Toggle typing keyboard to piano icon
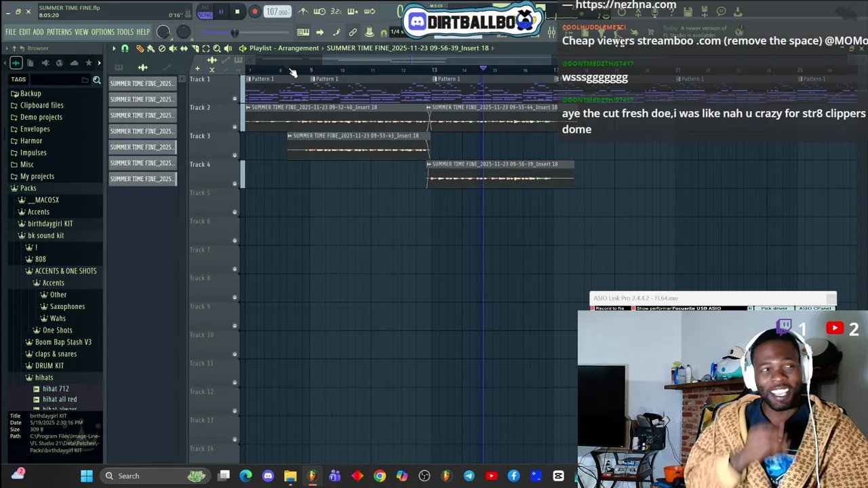868x488 pixels. pyautogui.click(x=303, y=32)
